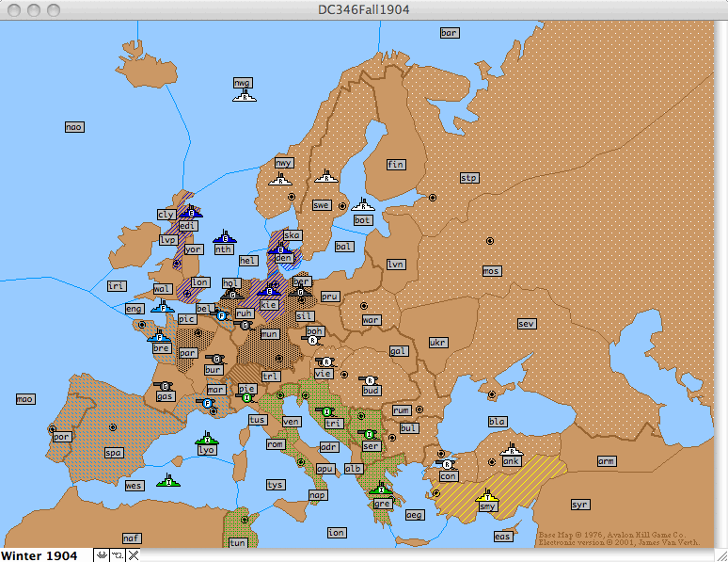Click the 'gal' province label

click(399, 351)
